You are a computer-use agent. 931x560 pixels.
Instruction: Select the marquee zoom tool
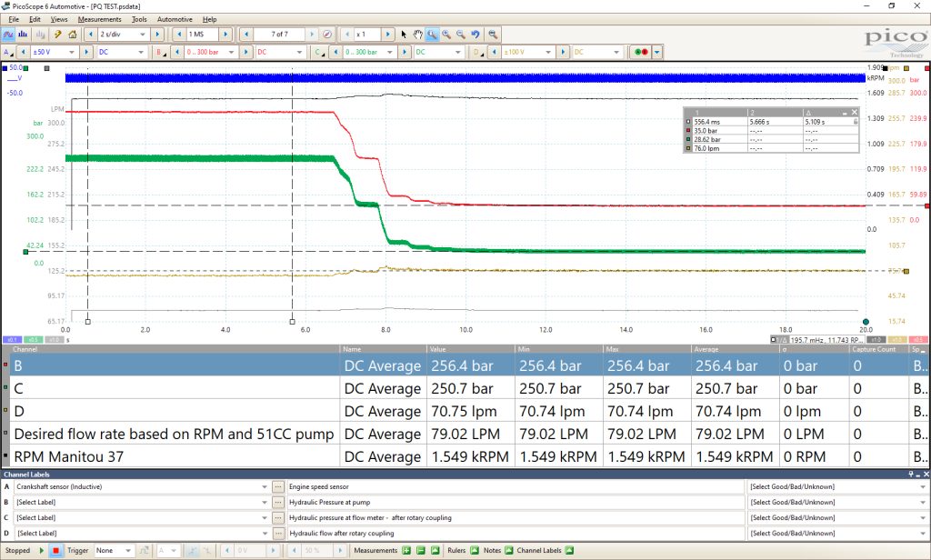[432, 35]
